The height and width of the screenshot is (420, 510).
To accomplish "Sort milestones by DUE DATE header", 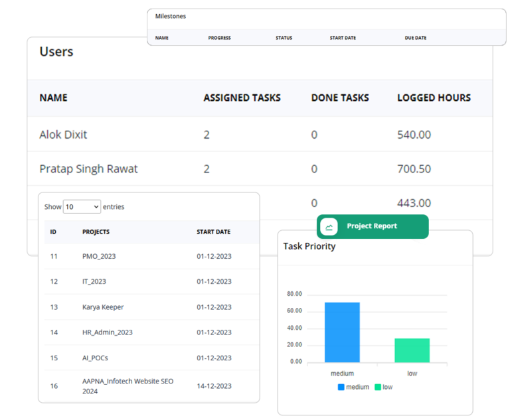I will (x=416, y=38).
